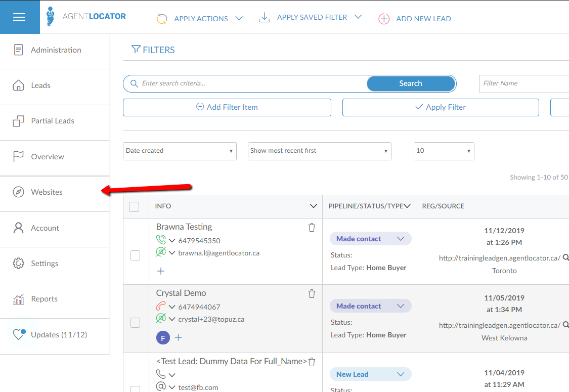
Task: Check the Crystal Demo row checkbox
Action: [x=136, y=322]
